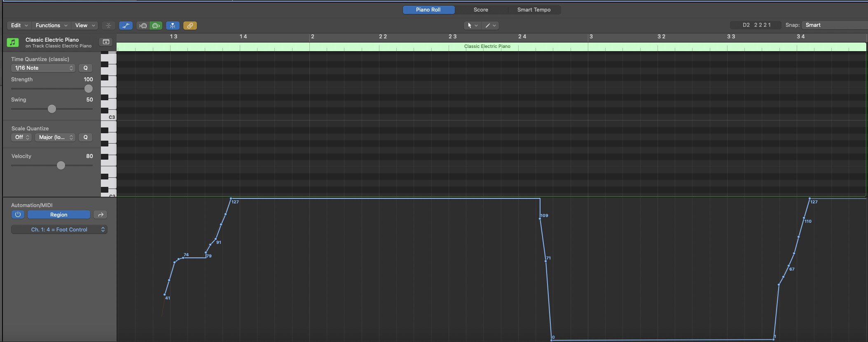Open the pointer left-click tool menu

pyautogui.click(x=472, y=26)
